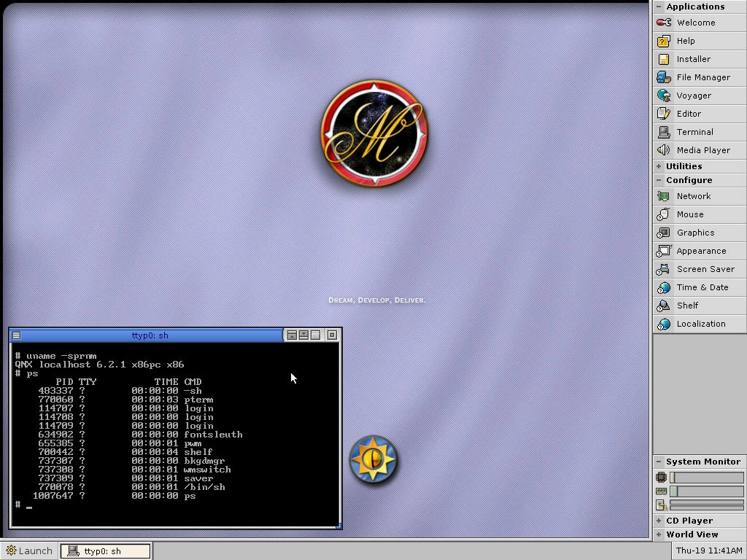Click the fontsleuth process row
This screenshot has width=747, height=560.
(x=140, y=435)
